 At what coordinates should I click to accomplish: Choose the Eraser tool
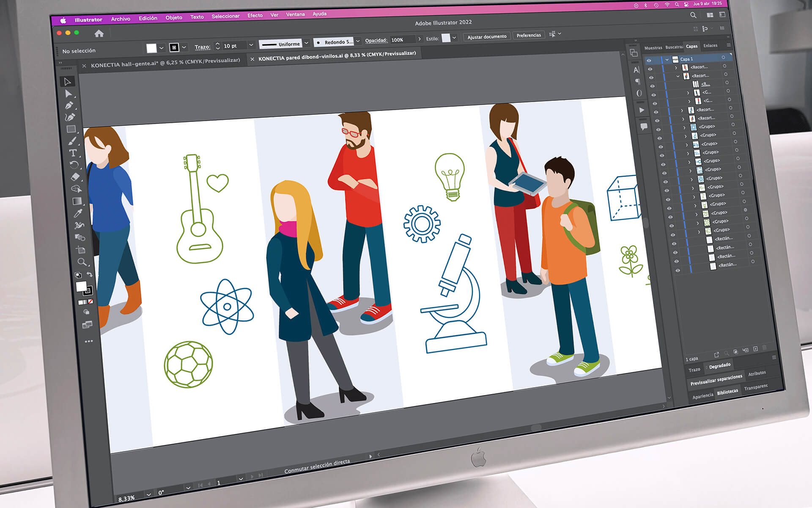click(75, 177)
